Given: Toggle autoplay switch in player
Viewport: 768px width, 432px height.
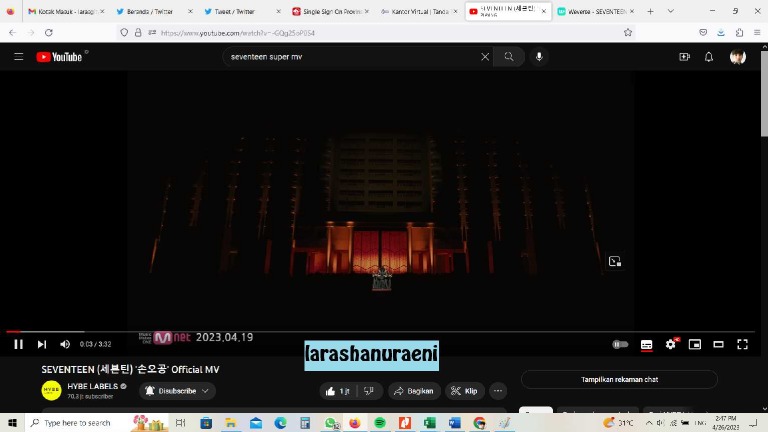Looking at the screenshot, I should tap(620, 344).
